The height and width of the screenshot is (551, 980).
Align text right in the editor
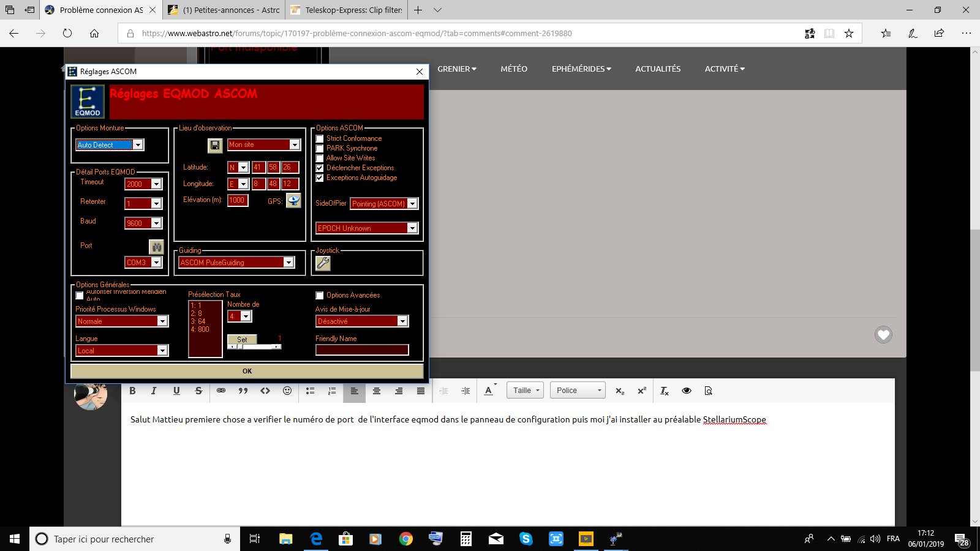point(399,391)
